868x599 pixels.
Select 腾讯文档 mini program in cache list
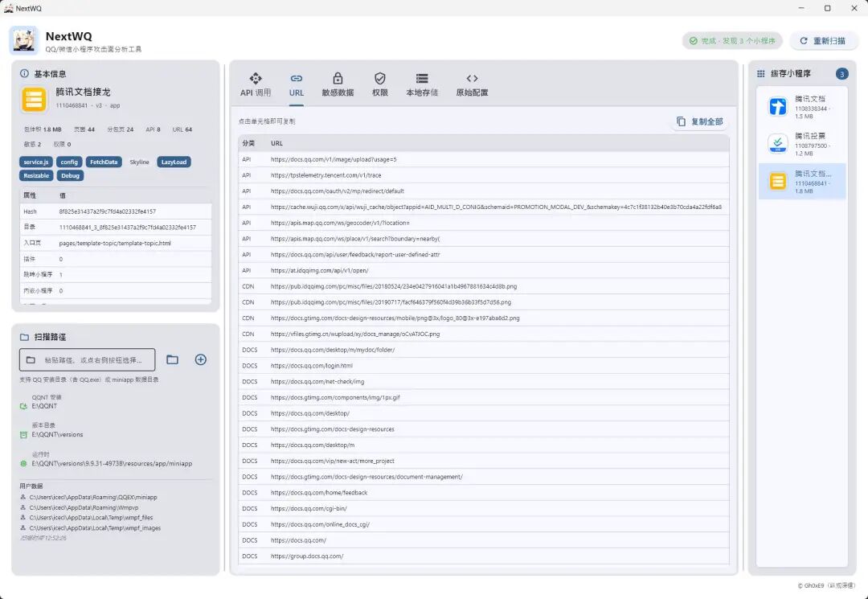[802, 107]
